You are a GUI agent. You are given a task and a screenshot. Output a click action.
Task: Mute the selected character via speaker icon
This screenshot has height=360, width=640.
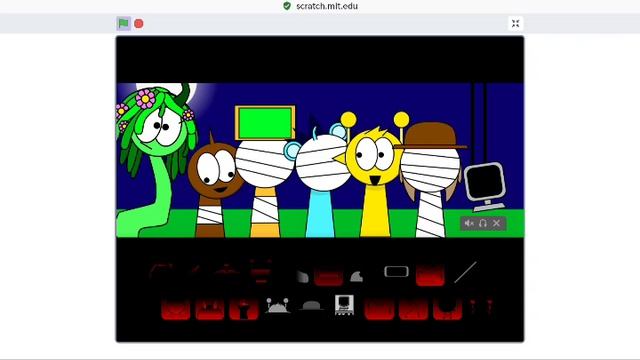click(x=469, y=223)
